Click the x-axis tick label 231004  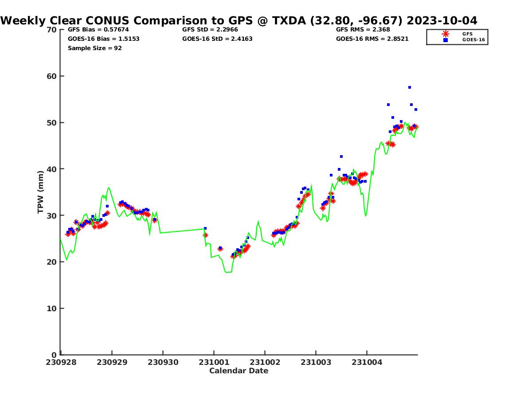pos(367,362)
